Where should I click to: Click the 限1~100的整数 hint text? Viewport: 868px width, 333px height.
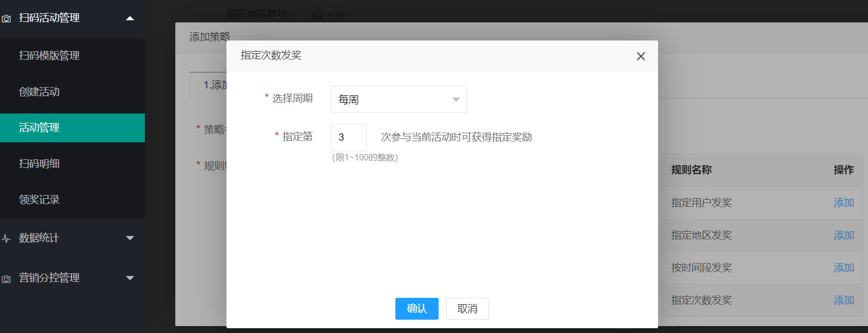[x=365, y=158]
